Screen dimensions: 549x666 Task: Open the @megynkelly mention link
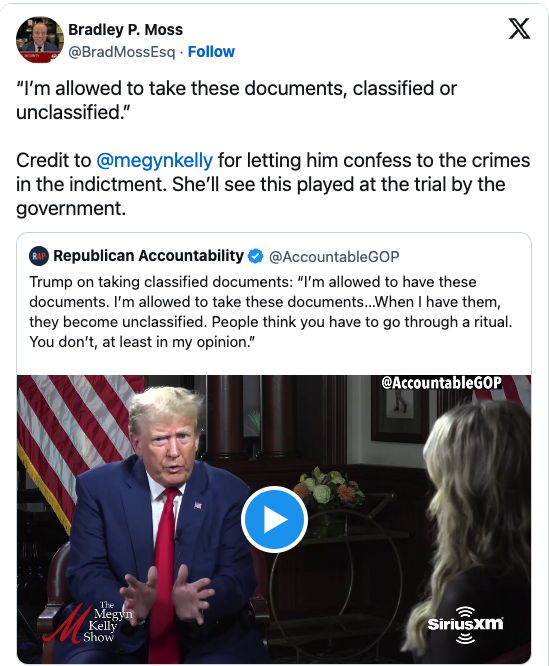point(155,161)
